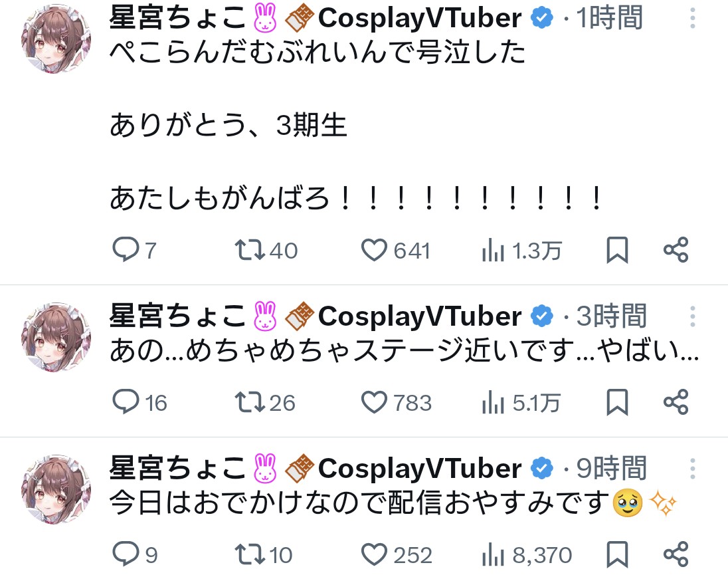This screenshot has height=579, width=728.
Task: Like the tweet with 252 likes
Action: click(374, 554)
